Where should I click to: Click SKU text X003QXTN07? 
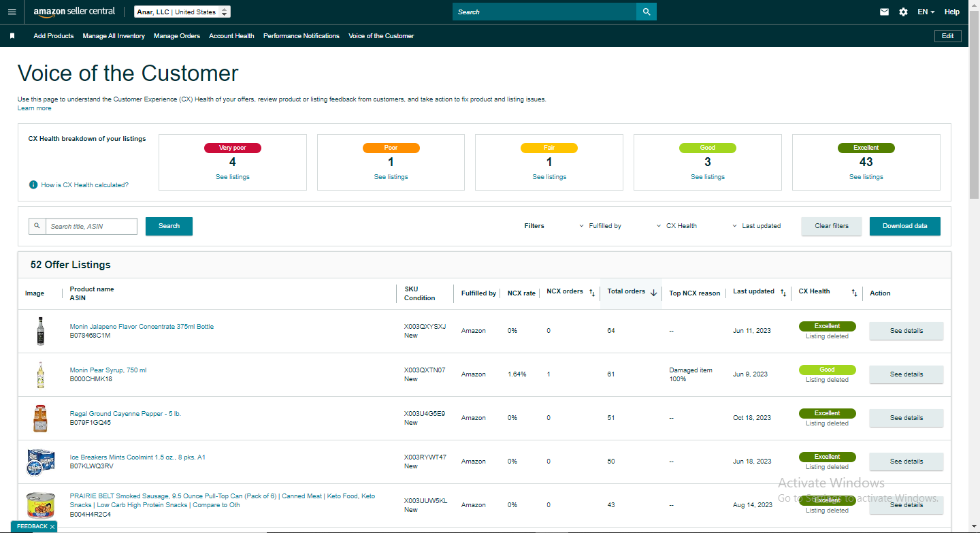point(425,370)
